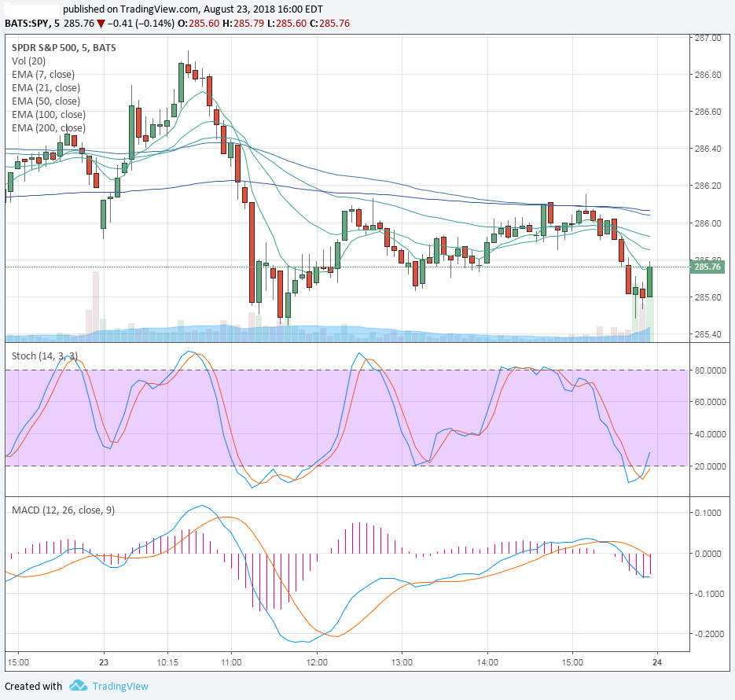
Task: Open the TradingView link in the footer
Action: tap(120, 686)
